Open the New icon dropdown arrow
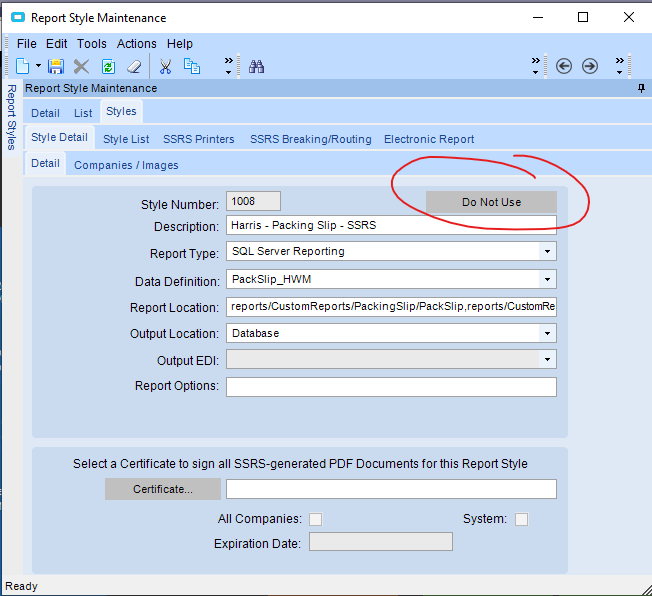 click(x=38, y=66)
